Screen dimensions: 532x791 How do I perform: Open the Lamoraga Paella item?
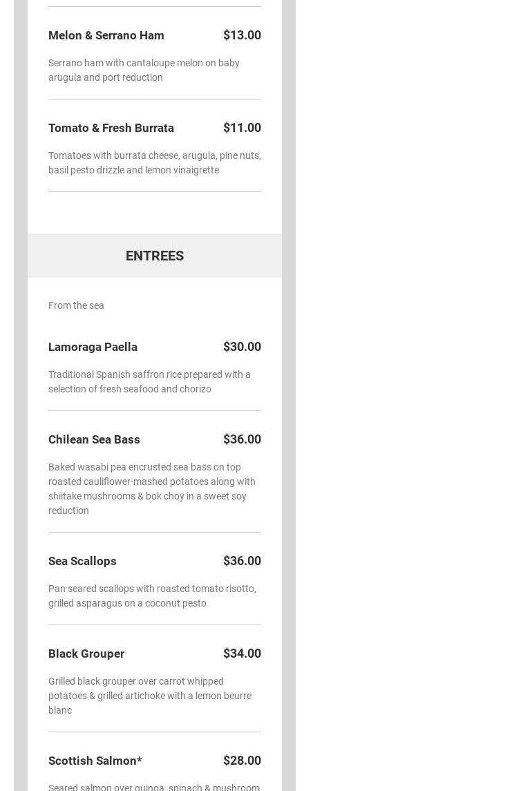tap(93, 347)
